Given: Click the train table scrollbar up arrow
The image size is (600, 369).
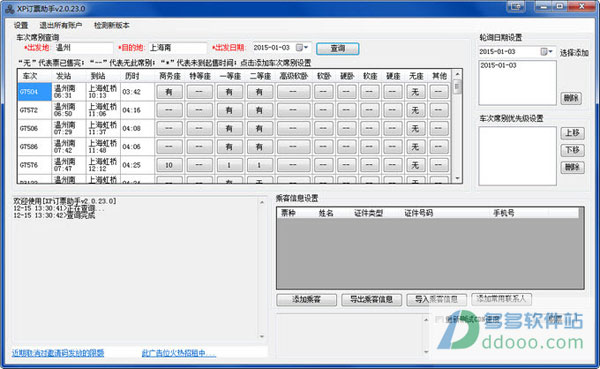Looking at the screenshot, I should [457, 74].
